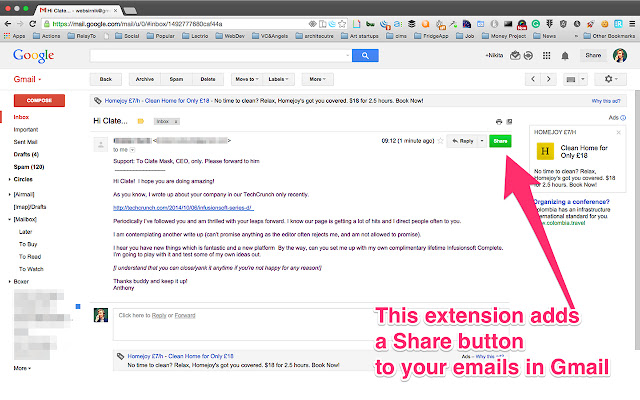Select the To Watch label
The height and width of the screenshot is (400, 640).
pos(31,269)
